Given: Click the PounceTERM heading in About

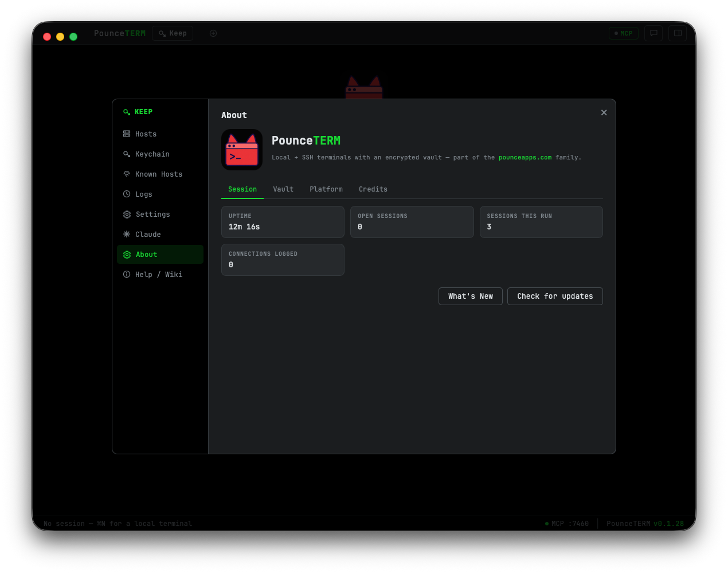Looking at the screenshot, I should [306, 141].
